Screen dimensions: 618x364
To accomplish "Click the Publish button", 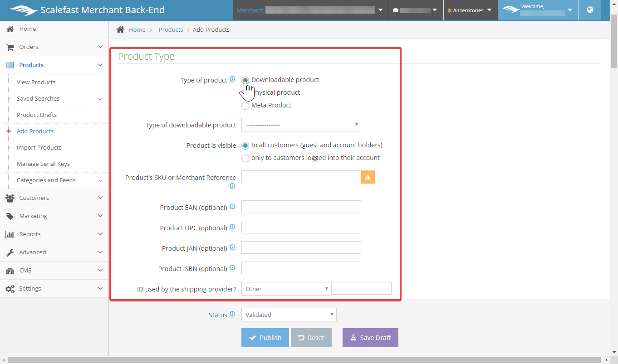I will (x=265, y=338).
